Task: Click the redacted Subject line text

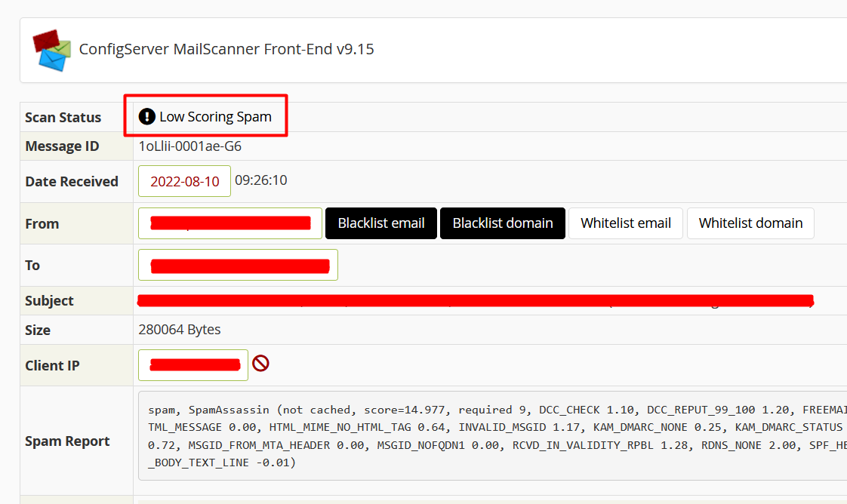Action: [476, 301]
